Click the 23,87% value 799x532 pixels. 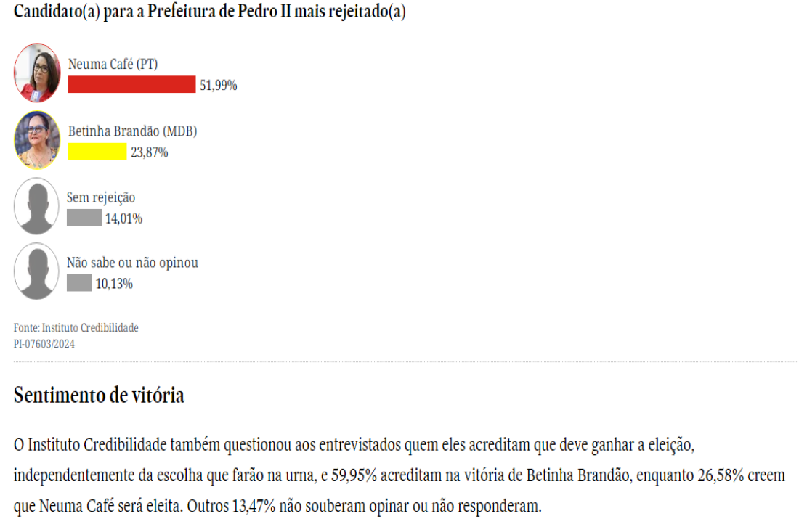click(x=150, y=152)
